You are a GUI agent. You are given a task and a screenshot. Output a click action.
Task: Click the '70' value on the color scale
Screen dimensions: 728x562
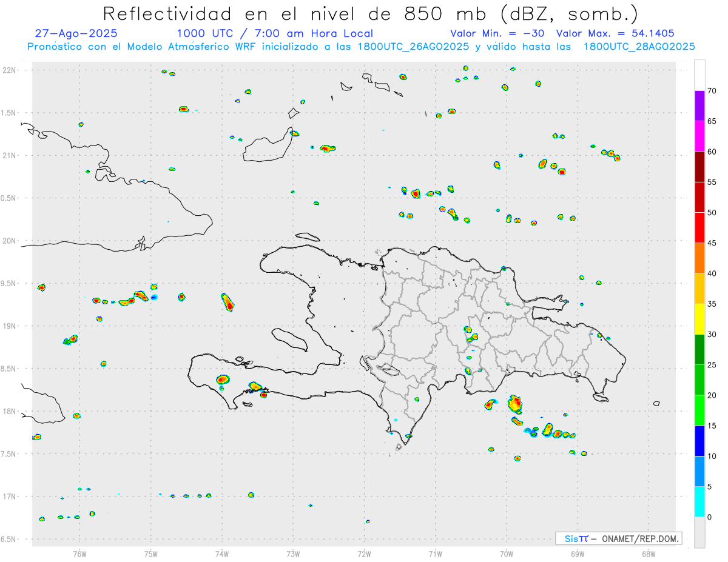click(x=712, y=91)
